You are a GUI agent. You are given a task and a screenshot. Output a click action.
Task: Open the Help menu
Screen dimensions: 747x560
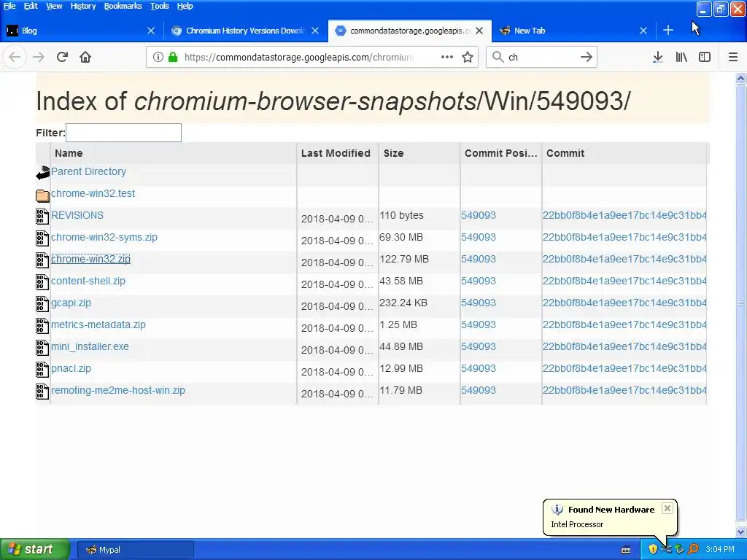point(185,6)
